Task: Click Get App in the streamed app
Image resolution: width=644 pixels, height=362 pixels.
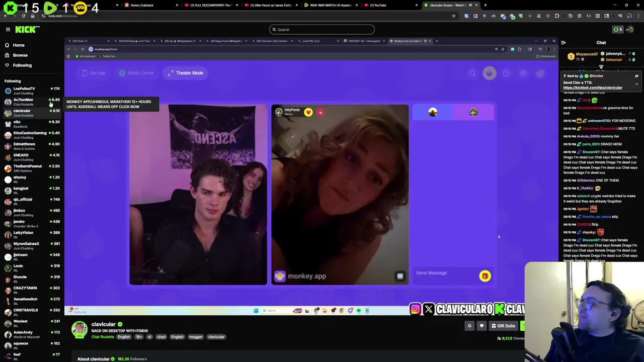Action: 94,73
